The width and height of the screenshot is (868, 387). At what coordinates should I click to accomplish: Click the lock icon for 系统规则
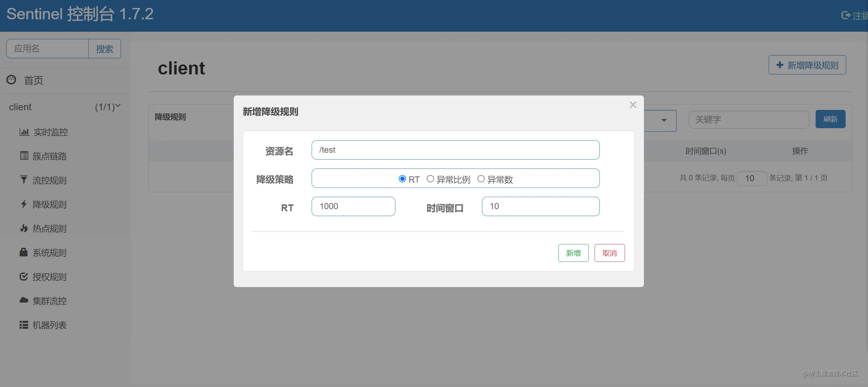click(23, 252)
